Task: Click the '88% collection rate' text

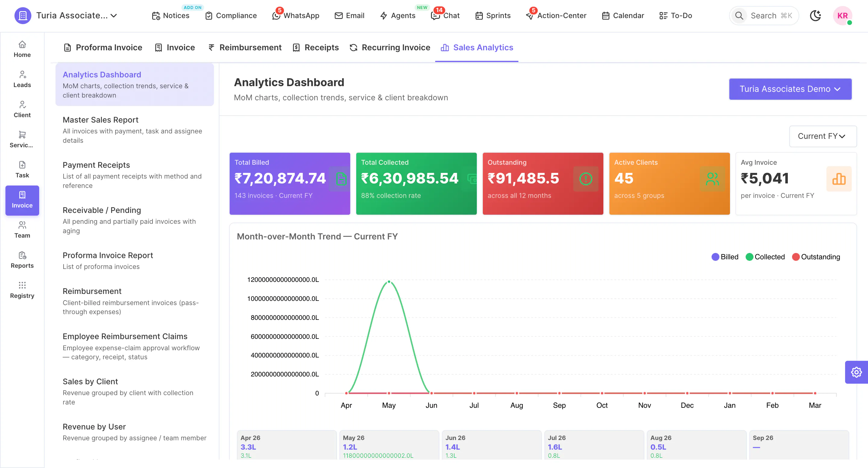Action: 391,196
